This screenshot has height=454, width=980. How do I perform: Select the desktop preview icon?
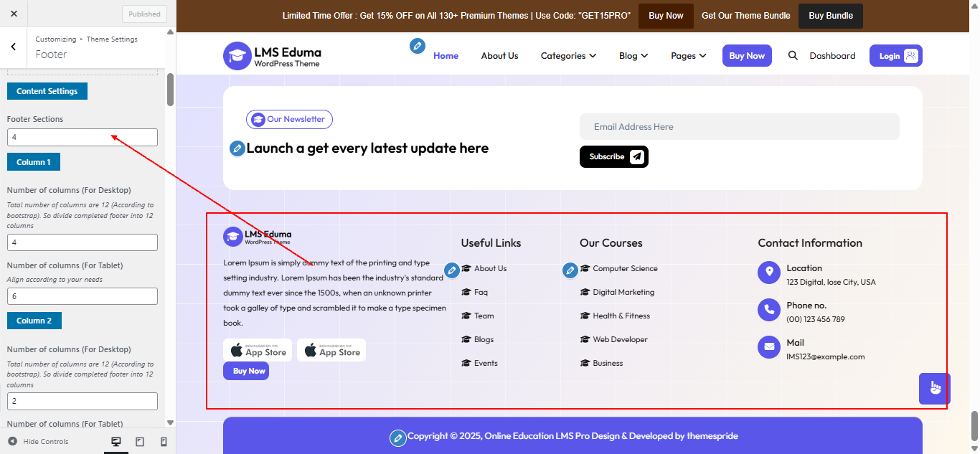pyautogui.click(x=116, y=442)
